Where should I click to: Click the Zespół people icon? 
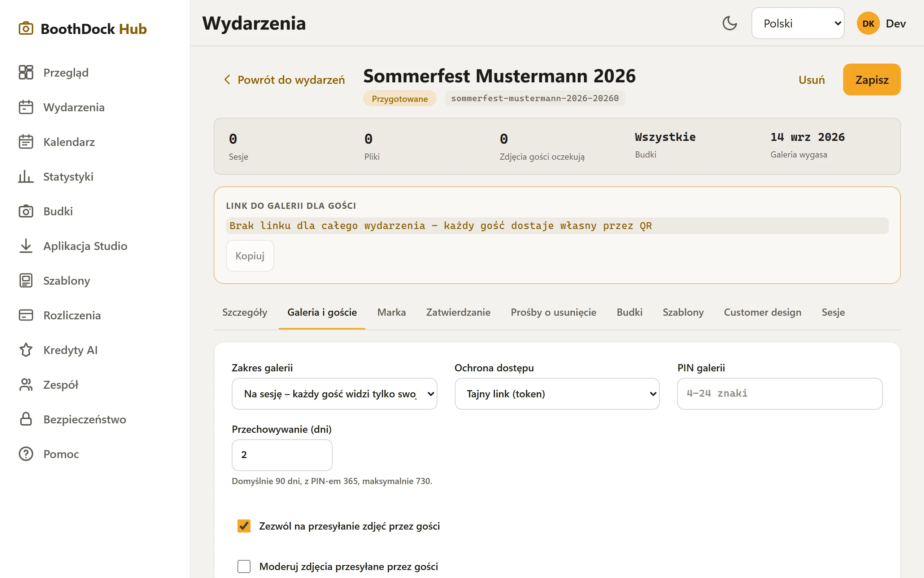point(26,385)
